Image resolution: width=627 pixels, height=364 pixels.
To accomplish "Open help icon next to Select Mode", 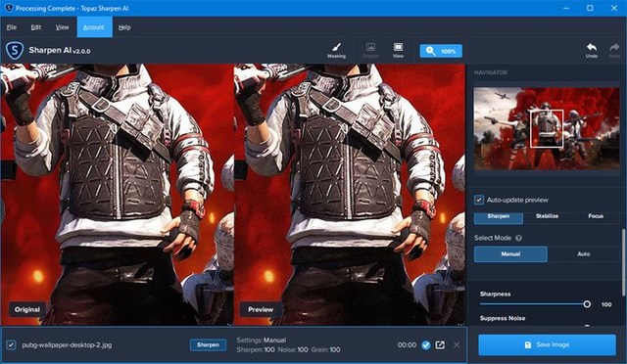I will pyautogui.click(x=518, y=238).
